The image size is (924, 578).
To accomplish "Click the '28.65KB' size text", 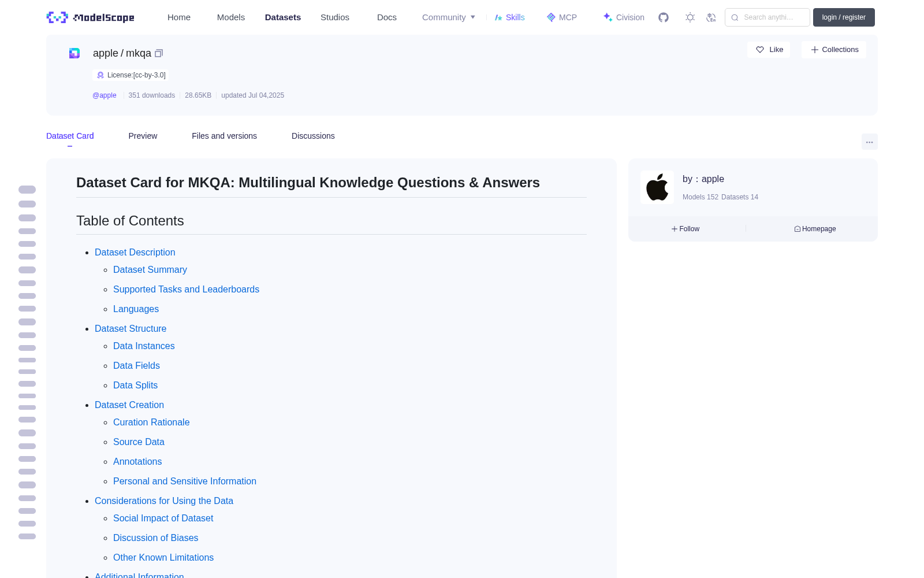I will (198, 95).
